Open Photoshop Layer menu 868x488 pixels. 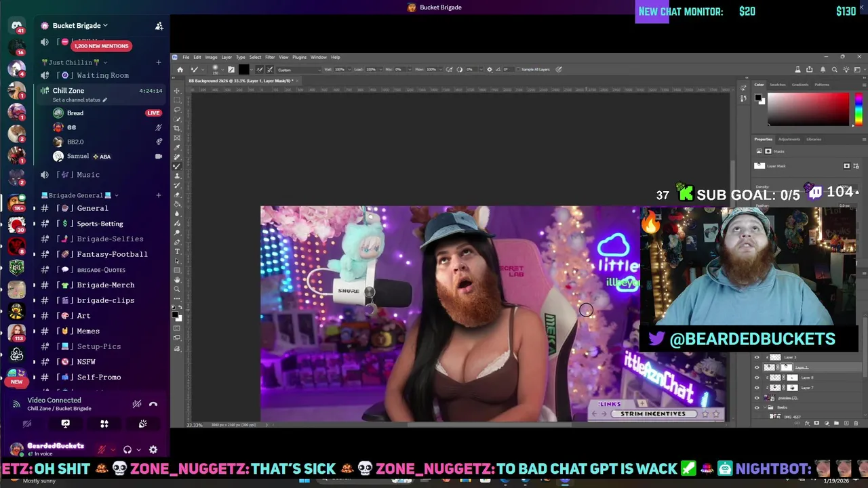point(226,57)
